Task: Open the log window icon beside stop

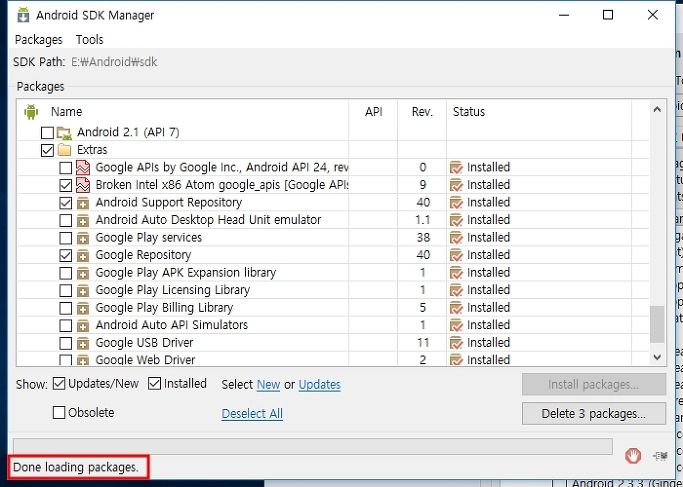Action: [x=660, y=456]
